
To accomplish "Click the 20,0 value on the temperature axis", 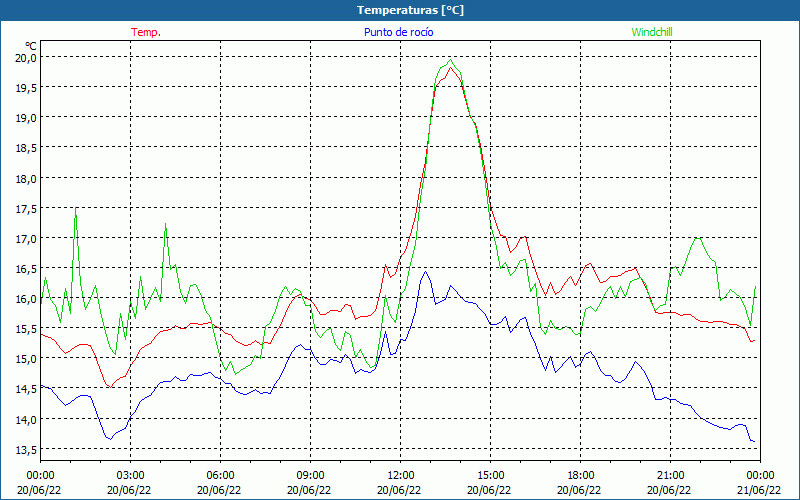I will pyautogui.click(x=26, y=58).
